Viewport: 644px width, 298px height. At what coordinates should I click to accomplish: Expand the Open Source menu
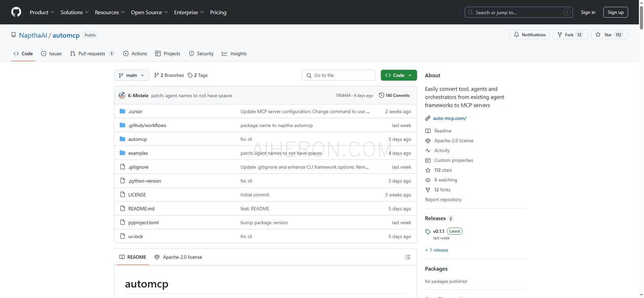(149, 12)
